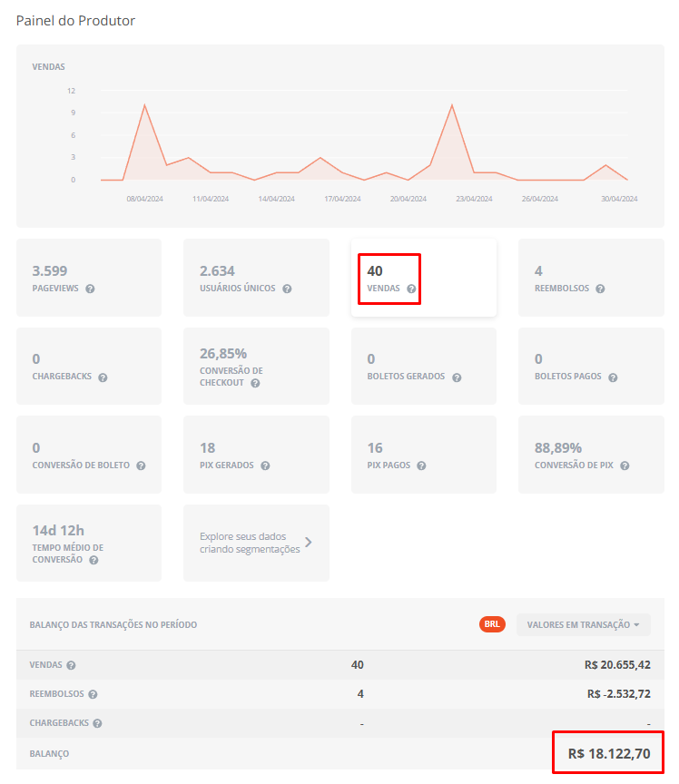Select the 16 Pix Pagos card
This screenshot has height=784, width=679.
pyautogui.click(x=424, y=455)
